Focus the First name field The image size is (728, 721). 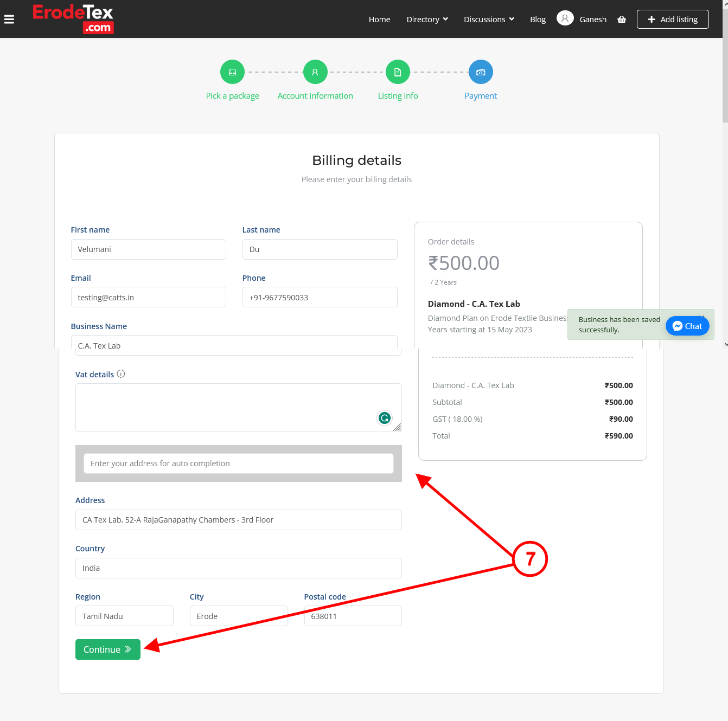click(x=148, y=249)
